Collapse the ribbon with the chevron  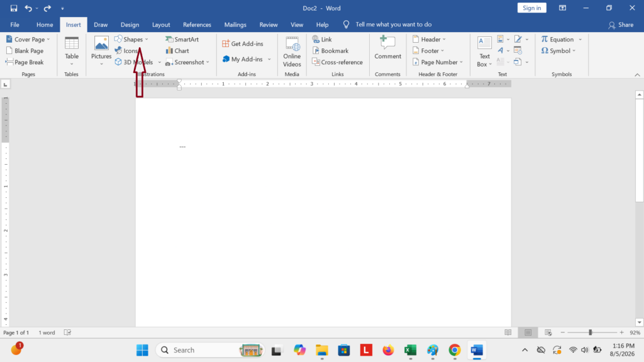[637, 75]
